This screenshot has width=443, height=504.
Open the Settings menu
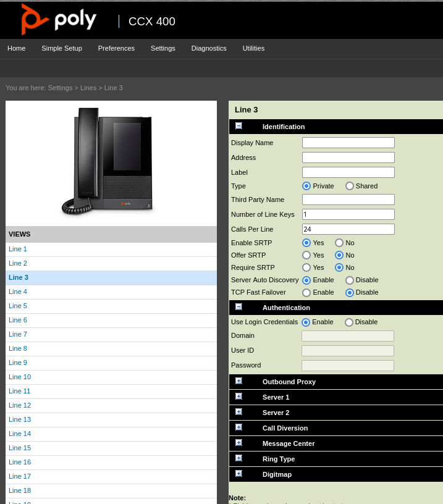tap(163, 48)
